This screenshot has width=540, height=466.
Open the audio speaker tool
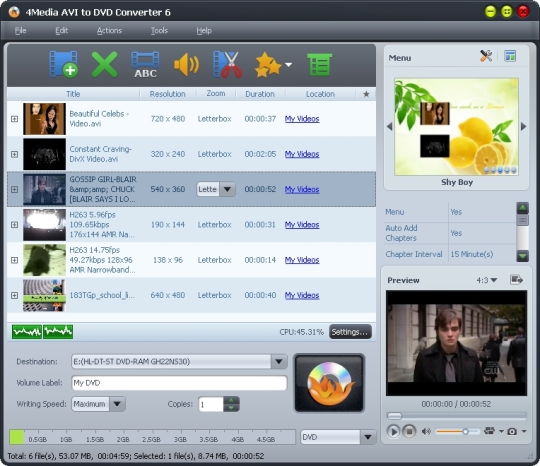[x=186, y=64]
